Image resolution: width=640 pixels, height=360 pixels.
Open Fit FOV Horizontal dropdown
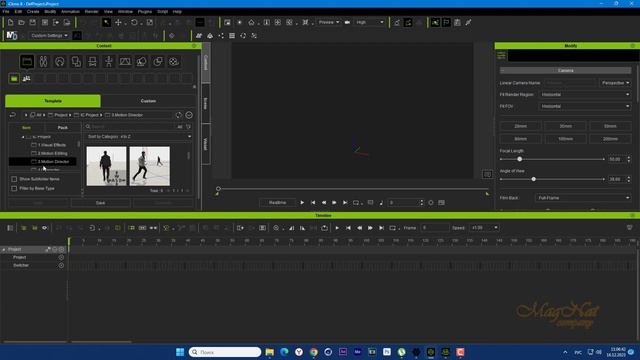click(x=585, y=107)
